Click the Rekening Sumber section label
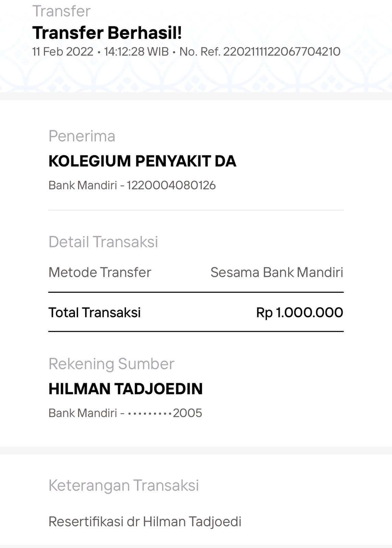Image resolution: width=392 pixels, height=548 pixels. pos(111,364)
